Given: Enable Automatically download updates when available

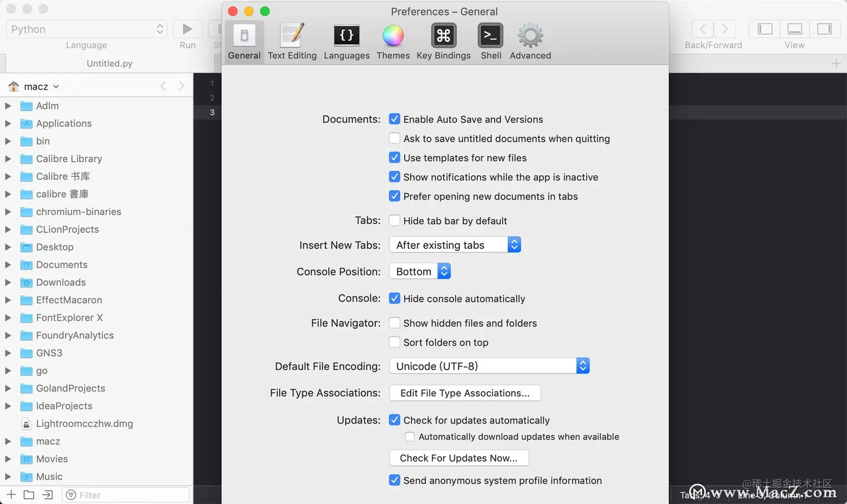Looking at the screenshot, I should [x=410, y=436].
